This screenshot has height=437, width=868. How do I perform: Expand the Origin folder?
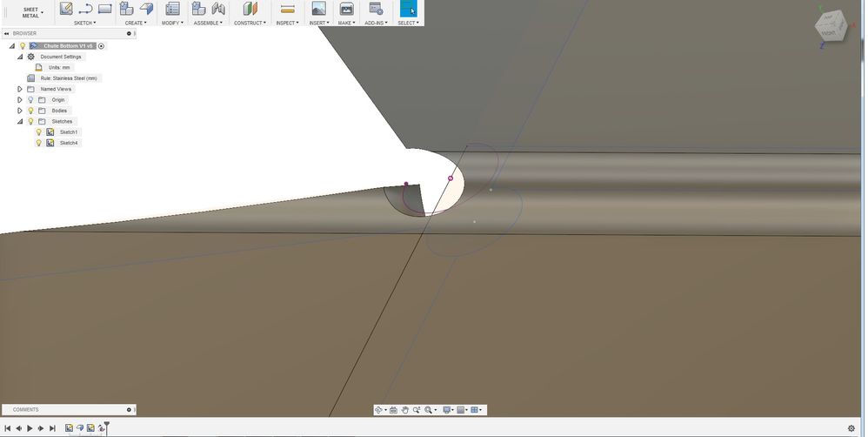(20, 100)
